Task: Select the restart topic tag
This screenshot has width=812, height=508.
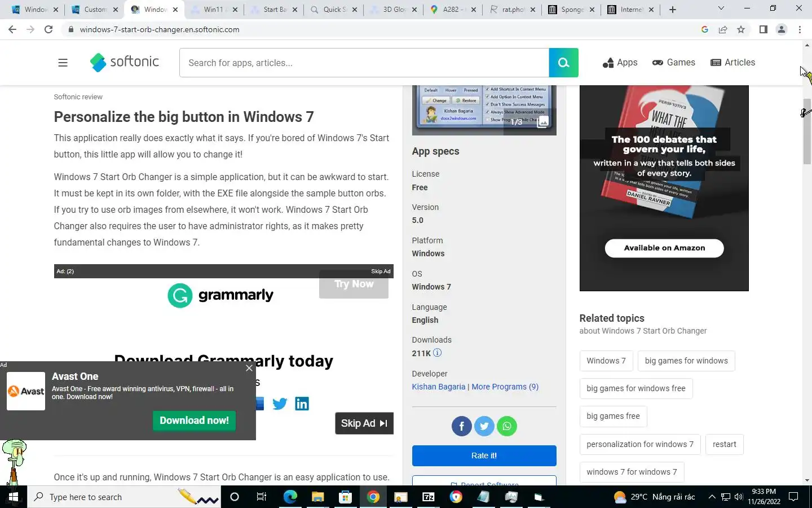Action: pyautogui.click(x=725, y=444)
